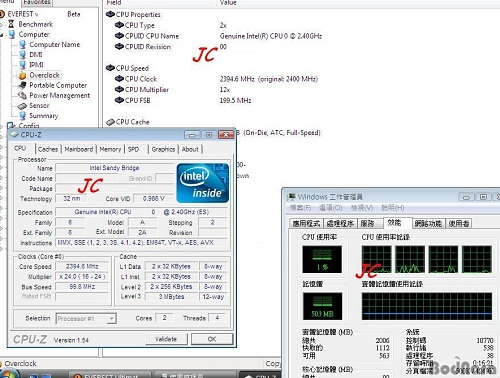Click the chip icon beside CPUID Revision
Screen dimensions: 500x378
point(119,46)
